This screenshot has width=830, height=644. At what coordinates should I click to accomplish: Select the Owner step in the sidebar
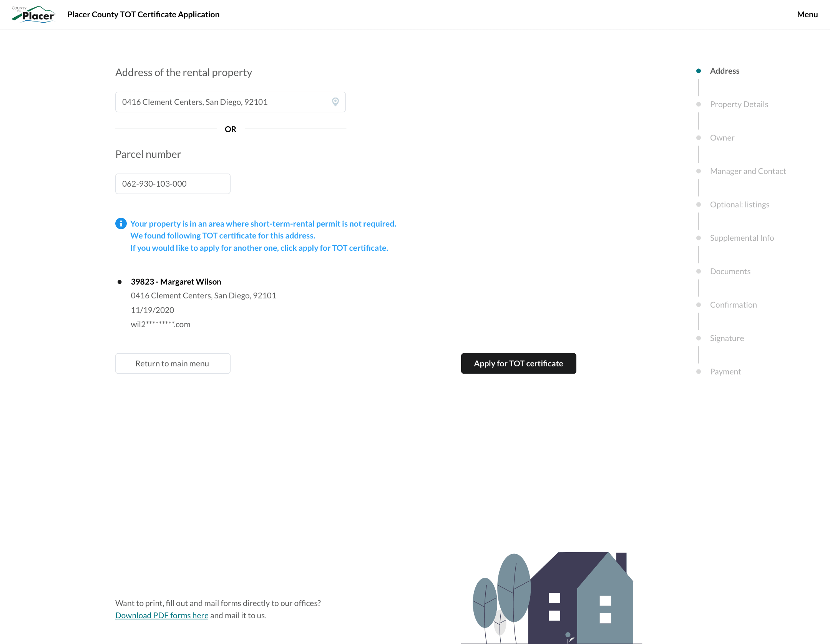click(698, 137)
